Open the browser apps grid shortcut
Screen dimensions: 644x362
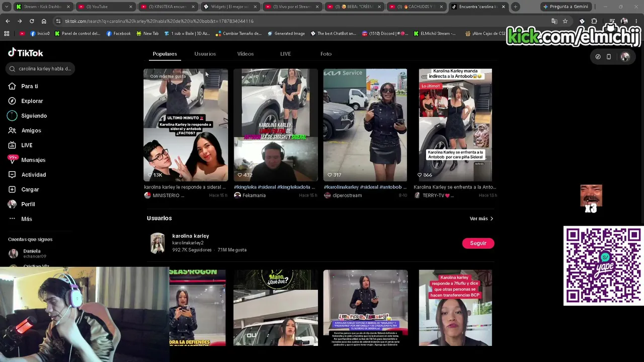pos(7,33)
